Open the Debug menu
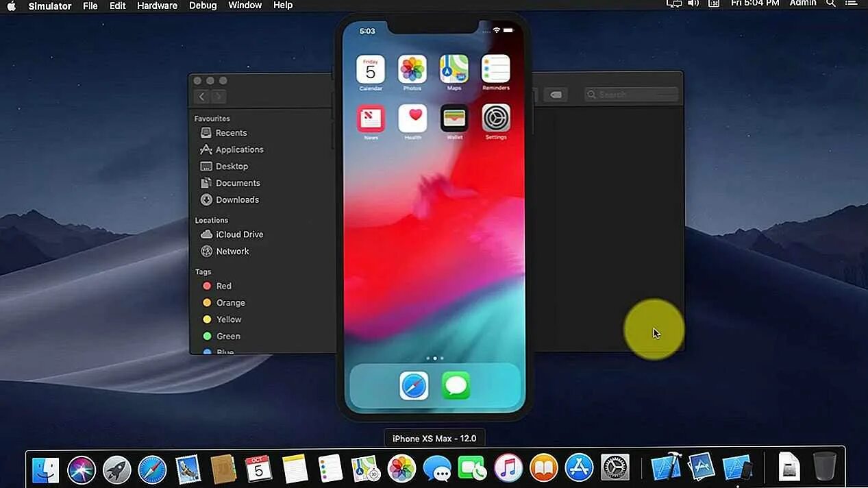This screenshot has width=868, height=488. [203, 5]
